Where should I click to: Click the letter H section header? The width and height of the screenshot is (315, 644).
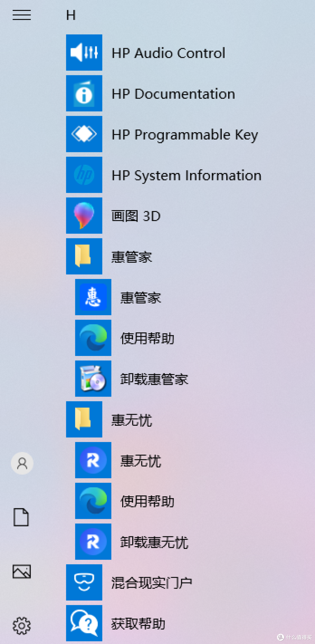click(71, 15)
